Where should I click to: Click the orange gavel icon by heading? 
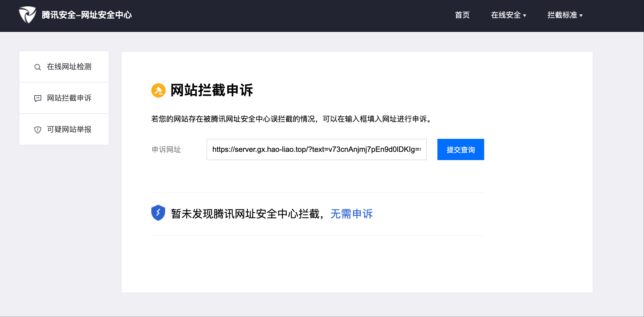coord(158,90)
